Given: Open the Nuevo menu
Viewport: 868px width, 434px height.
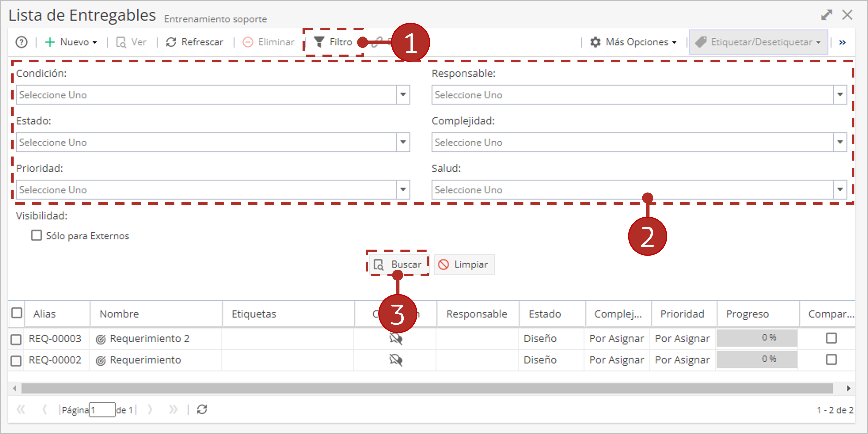Looking at the screenshot, I should point(71,42).
